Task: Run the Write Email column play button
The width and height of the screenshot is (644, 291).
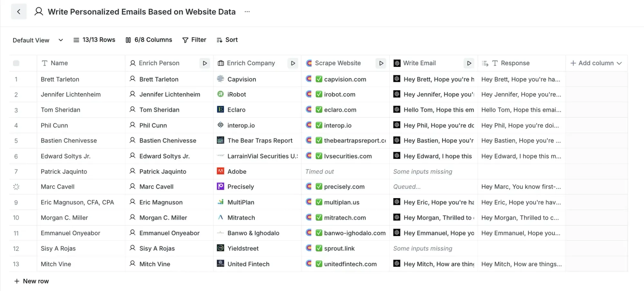Action: click(x=469, y=63)
